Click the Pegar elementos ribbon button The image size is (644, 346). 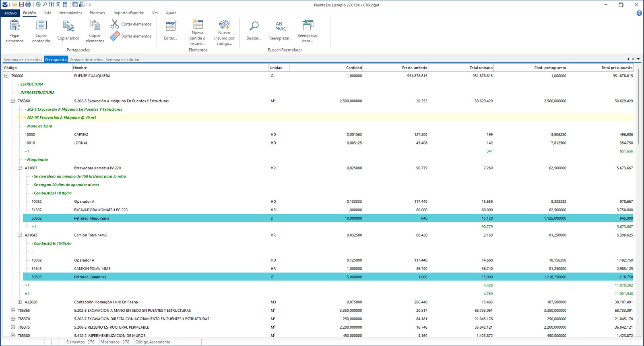tap(14, 31)
